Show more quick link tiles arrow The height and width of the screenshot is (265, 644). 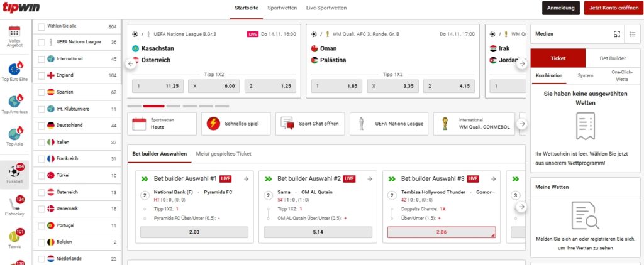coord(522,124)
